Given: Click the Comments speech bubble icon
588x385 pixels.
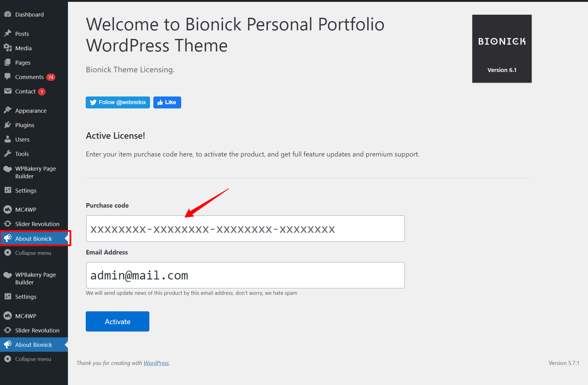Looking at the screenshot, I should tap(8, 76).
